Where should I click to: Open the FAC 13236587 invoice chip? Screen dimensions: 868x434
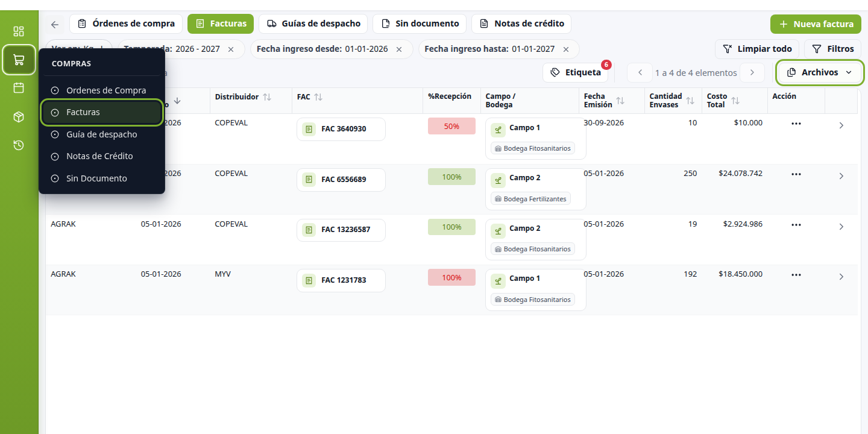click(341, 230)
